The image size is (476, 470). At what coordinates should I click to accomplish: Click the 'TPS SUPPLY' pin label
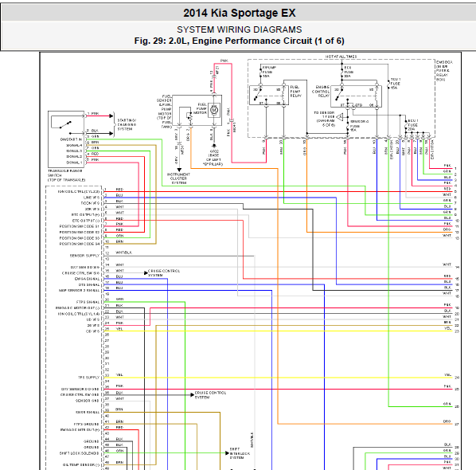coord(88,378)
